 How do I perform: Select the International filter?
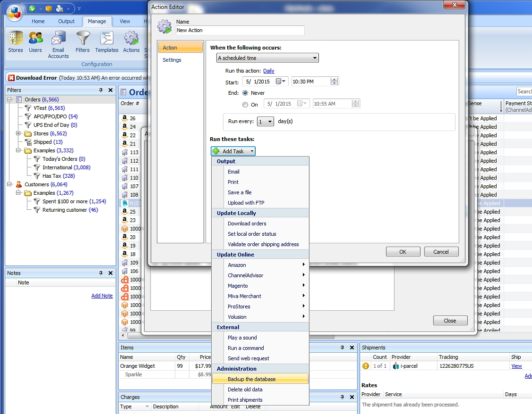(x=66, y=167)
